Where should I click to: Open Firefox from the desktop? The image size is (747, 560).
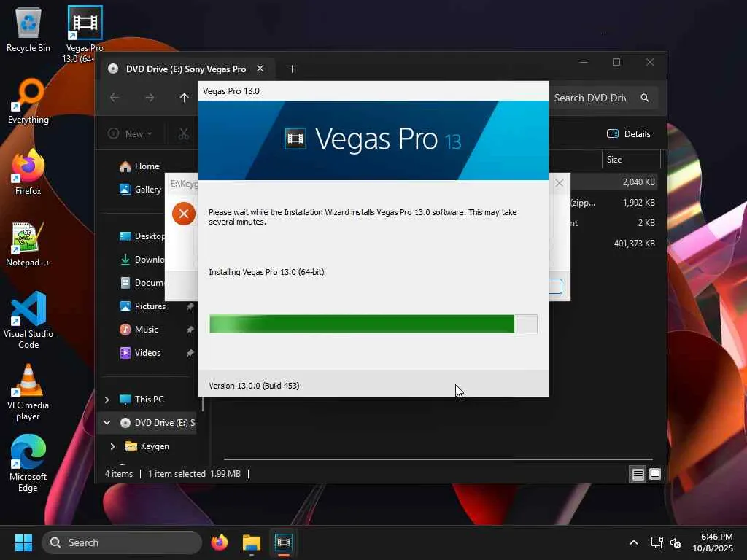coord(28,172)
